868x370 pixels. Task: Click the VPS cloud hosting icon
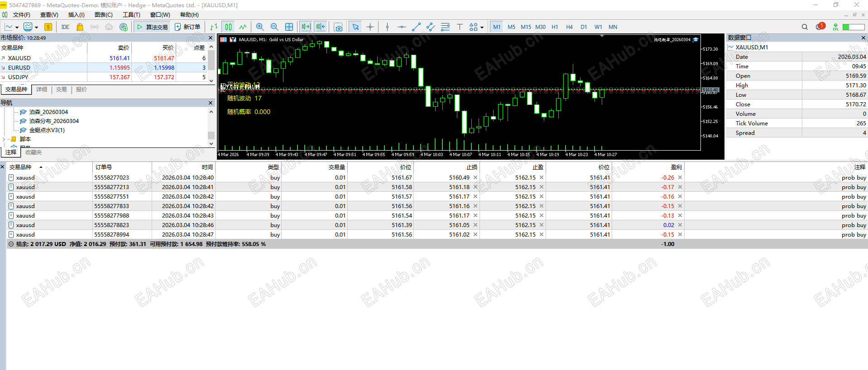coord(109,27)
